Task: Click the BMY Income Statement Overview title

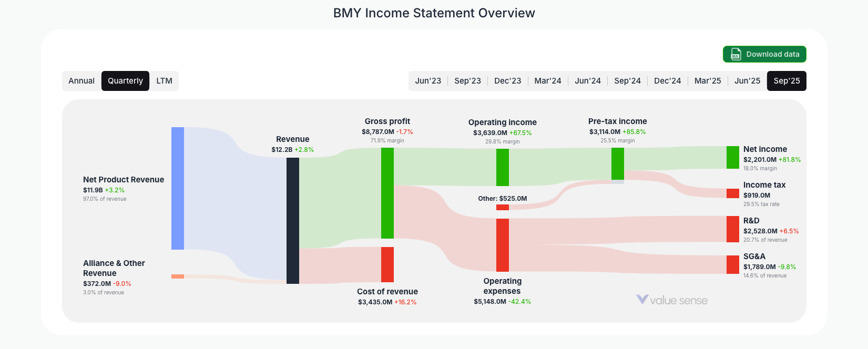Action: [x=433, y=13]
